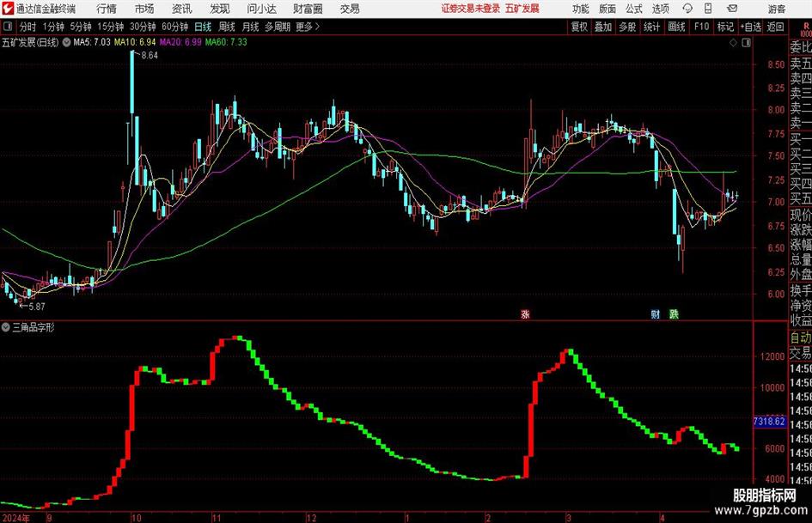The width and height of the screenshot is (812, 523).
Task: Open the mail envelope icon
Action: [732, 9]
